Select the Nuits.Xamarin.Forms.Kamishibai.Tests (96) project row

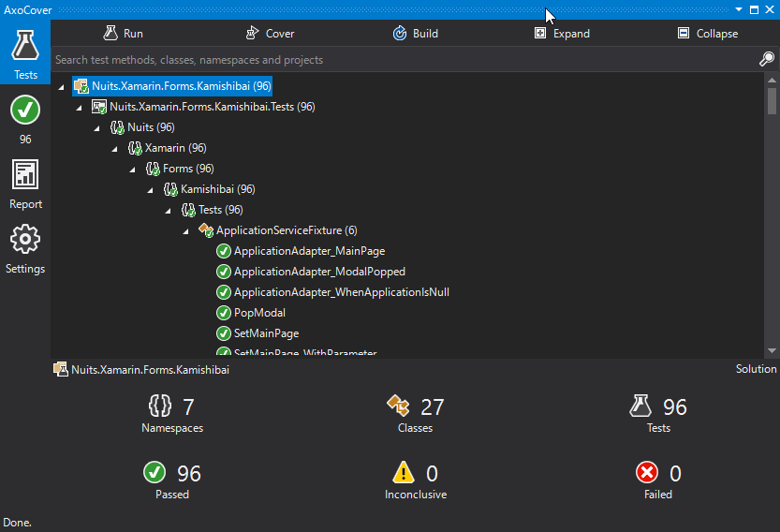click(203, 107)
